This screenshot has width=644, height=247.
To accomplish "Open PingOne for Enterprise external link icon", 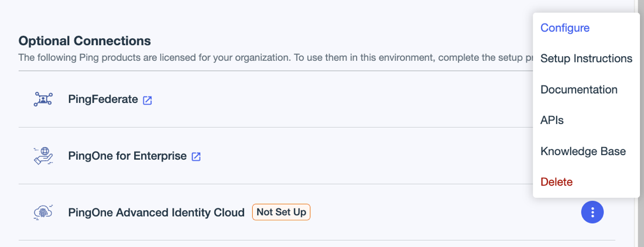I will [196, 157].
